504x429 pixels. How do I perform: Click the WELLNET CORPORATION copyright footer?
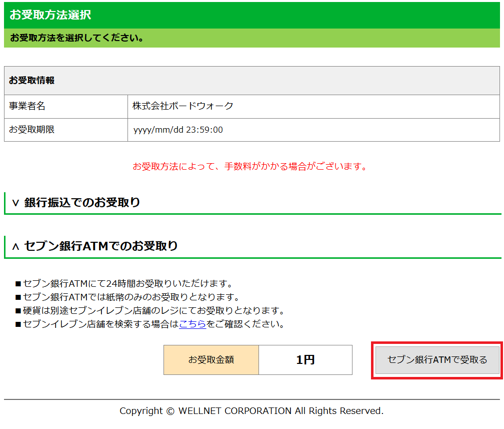pos(251,411)
